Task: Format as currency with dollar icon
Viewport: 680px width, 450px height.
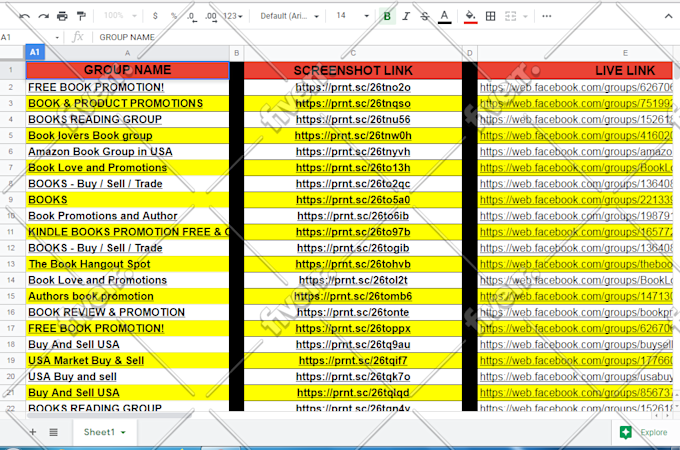Action: [x=155, y=16]
